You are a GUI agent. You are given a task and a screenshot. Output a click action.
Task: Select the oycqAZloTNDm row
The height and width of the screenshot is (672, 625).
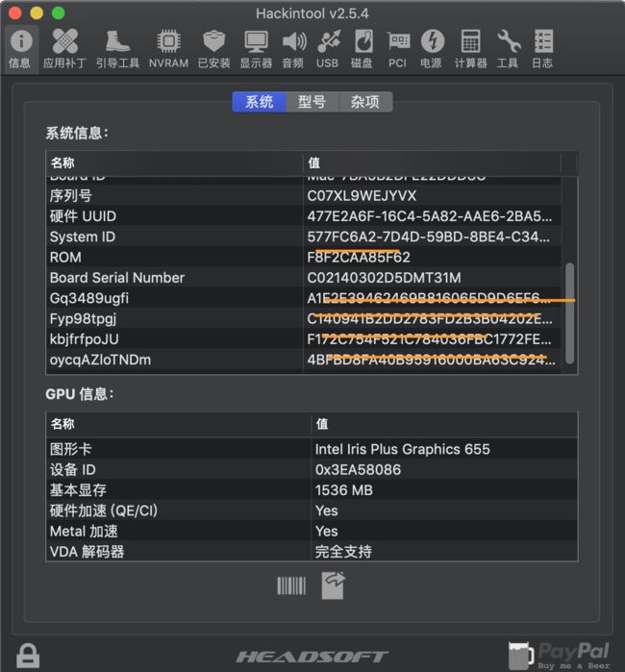(x=304, y=360)
